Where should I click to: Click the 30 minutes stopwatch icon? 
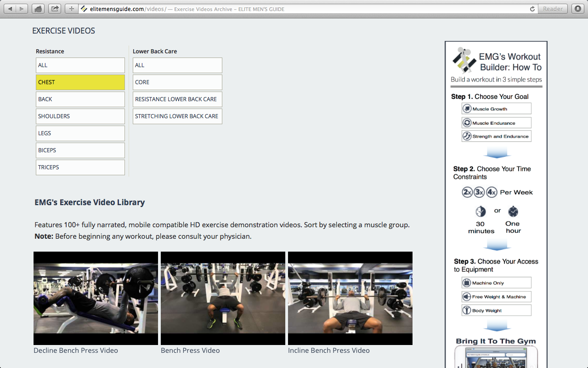(481, 211)
